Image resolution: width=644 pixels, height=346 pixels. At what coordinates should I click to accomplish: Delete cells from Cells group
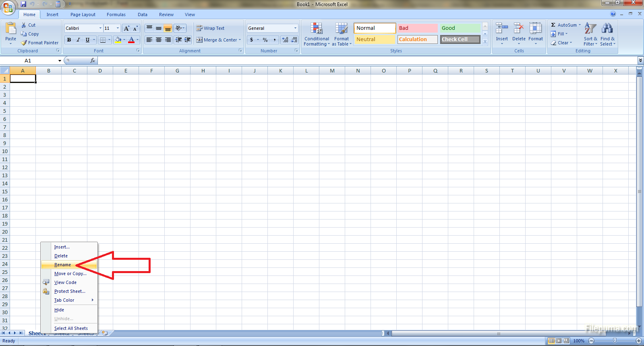click(519, 34)
